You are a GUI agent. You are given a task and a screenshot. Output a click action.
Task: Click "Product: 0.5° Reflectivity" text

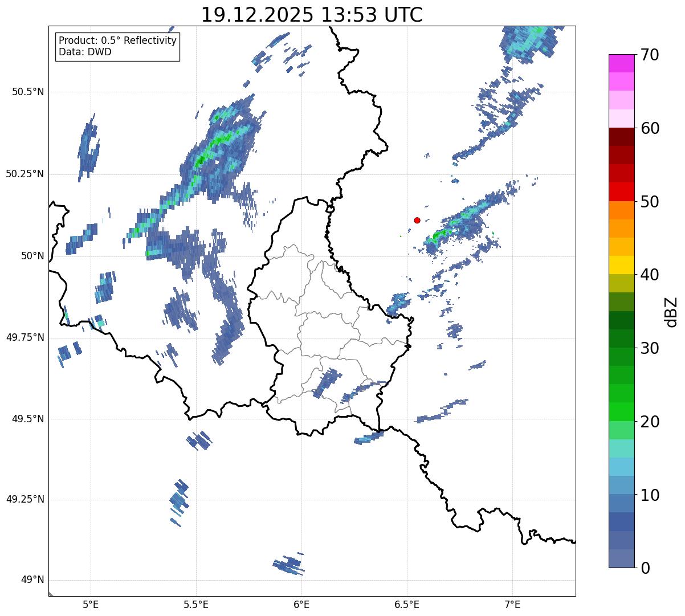(117, 41)
